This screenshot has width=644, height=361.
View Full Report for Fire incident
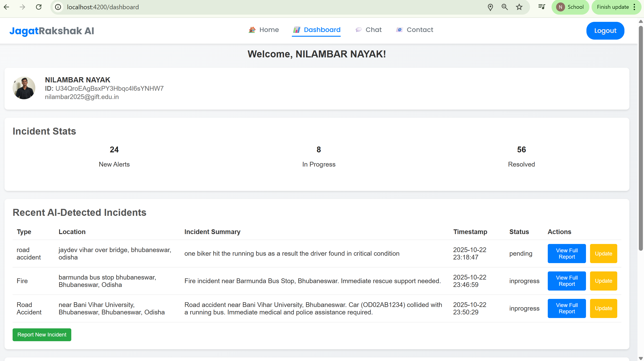tap(566, 281)
